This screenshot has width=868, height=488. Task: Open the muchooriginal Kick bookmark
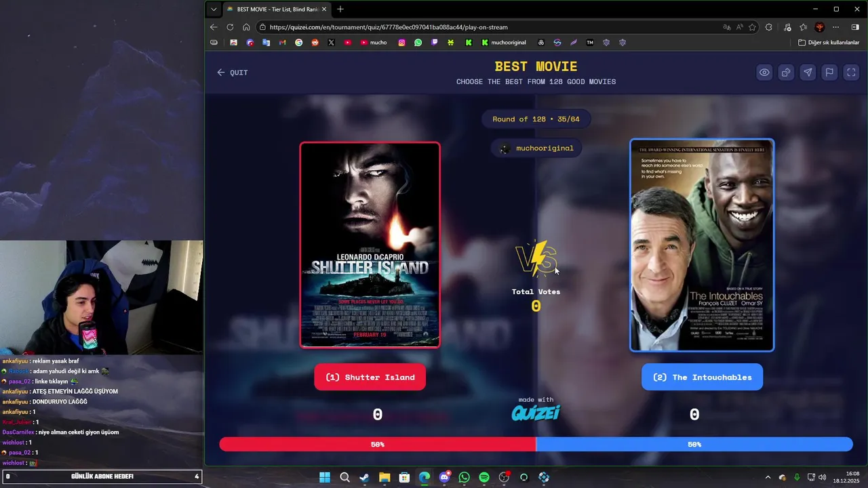(x=504, y=42)
